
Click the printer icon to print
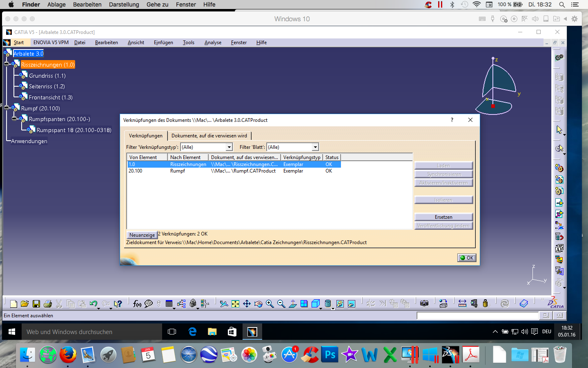[x=48, y=303]
